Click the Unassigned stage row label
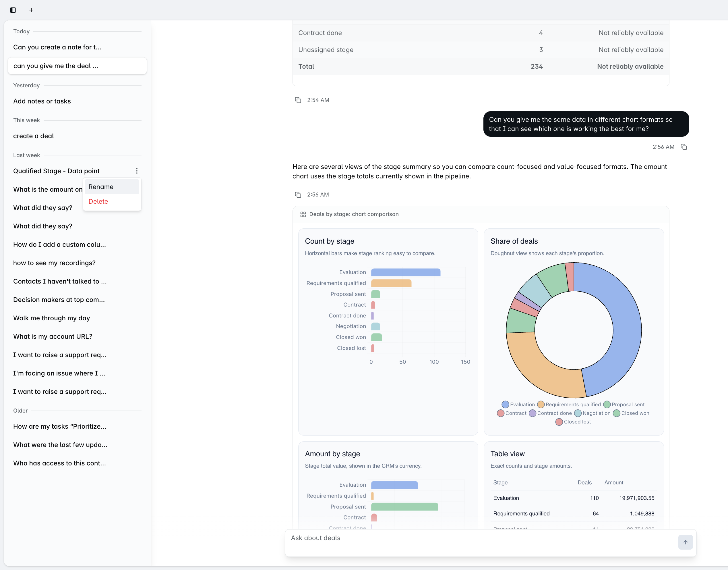Viewport: 728px width, 570px height. 326,50
